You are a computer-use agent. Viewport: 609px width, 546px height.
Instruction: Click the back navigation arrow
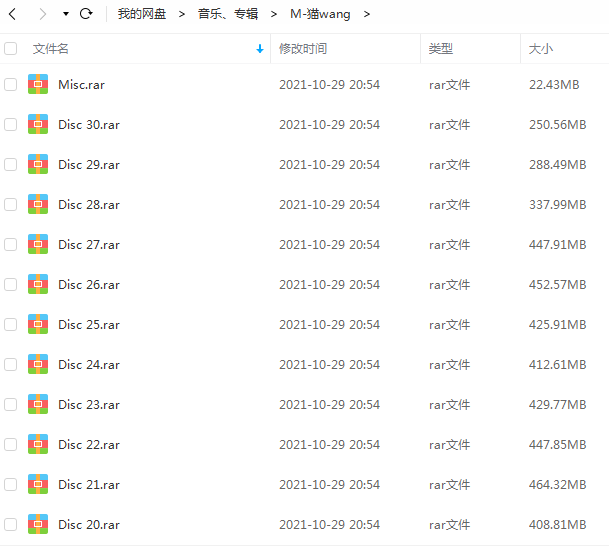tap(14, 14)
